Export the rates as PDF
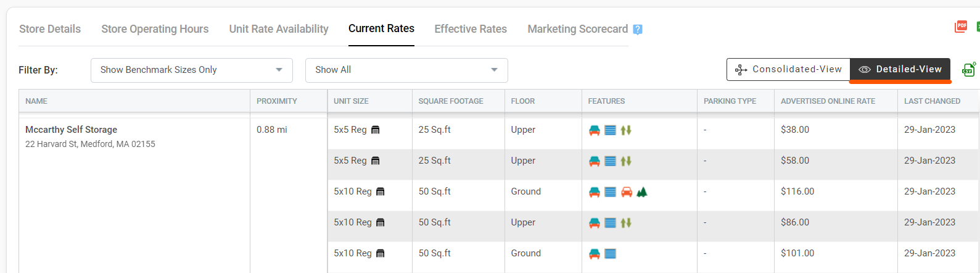Viewport: 980px width, 273px height. tap(960, 27)
